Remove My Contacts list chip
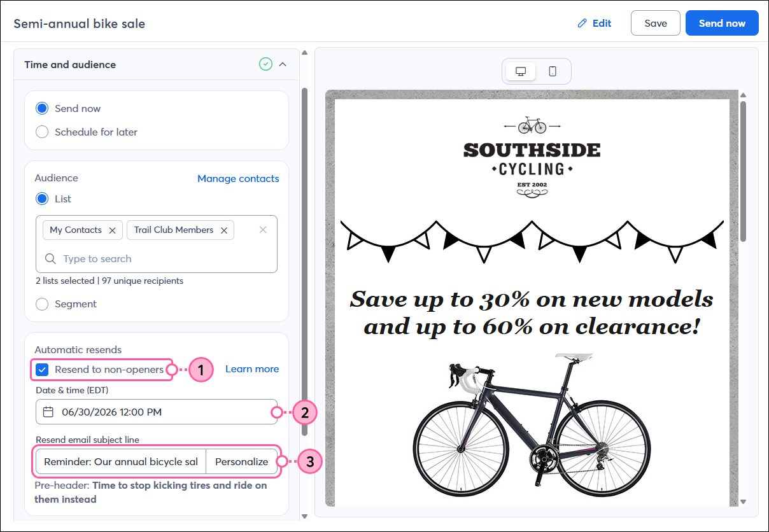This screenshot has width=769, height=532. tap(113, 230)
